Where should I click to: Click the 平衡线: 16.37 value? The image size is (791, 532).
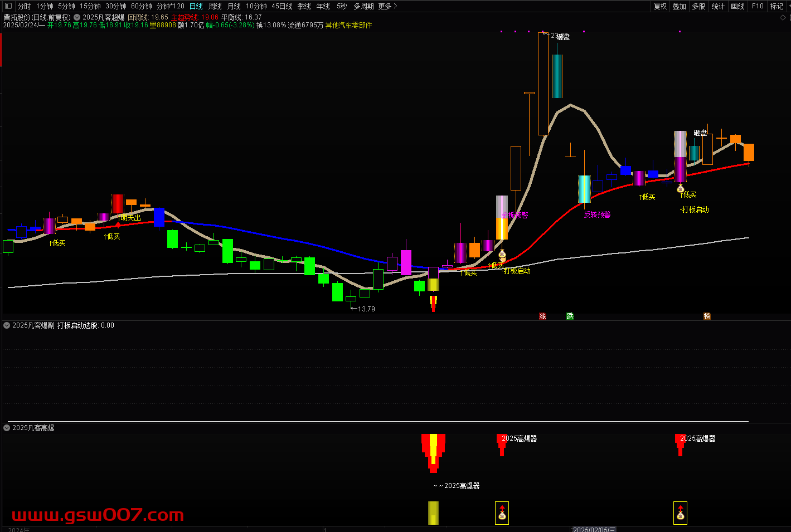click(x=241, y=17)
